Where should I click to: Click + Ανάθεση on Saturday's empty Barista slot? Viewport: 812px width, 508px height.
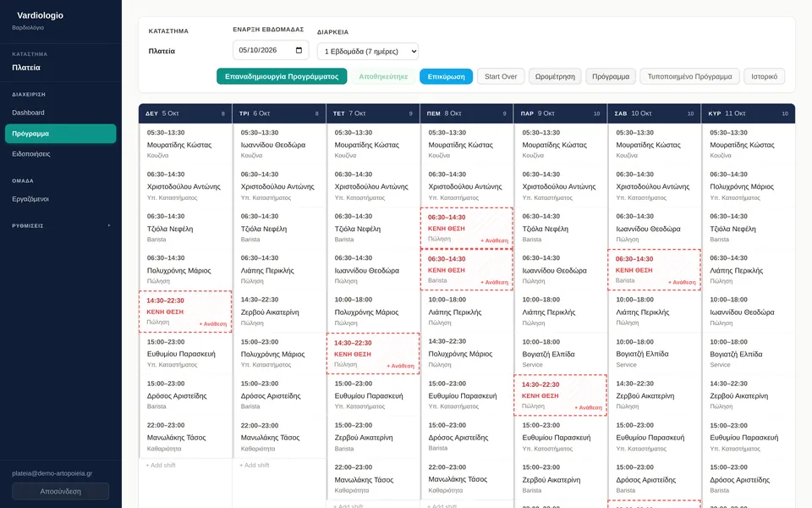(x=682, y=283)
